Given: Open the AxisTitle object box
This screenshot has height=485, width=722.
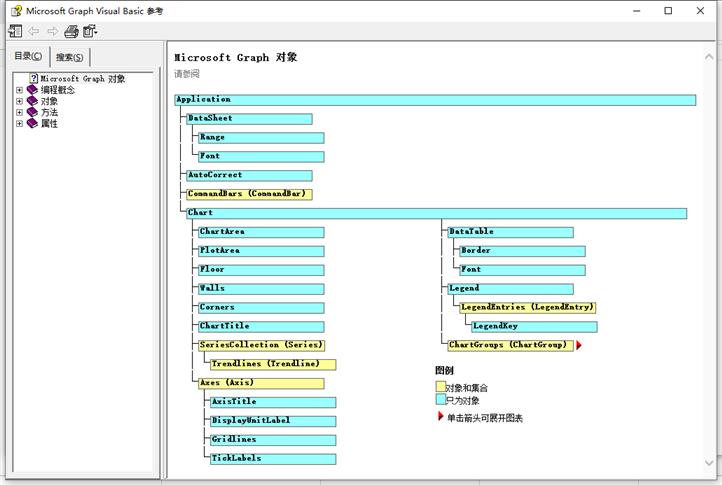Looking at the screenshot, I should pyautogui.click(x=273, y=402).
